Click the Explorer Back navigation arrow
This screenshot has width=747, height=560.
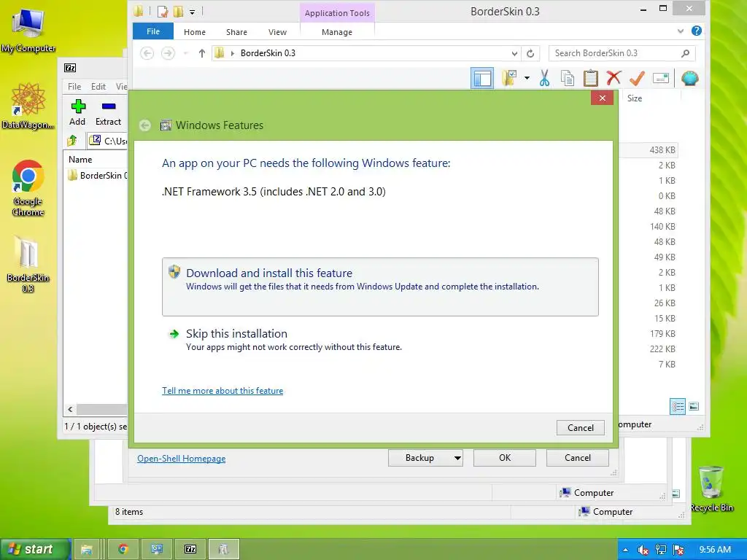click(147, 53)
